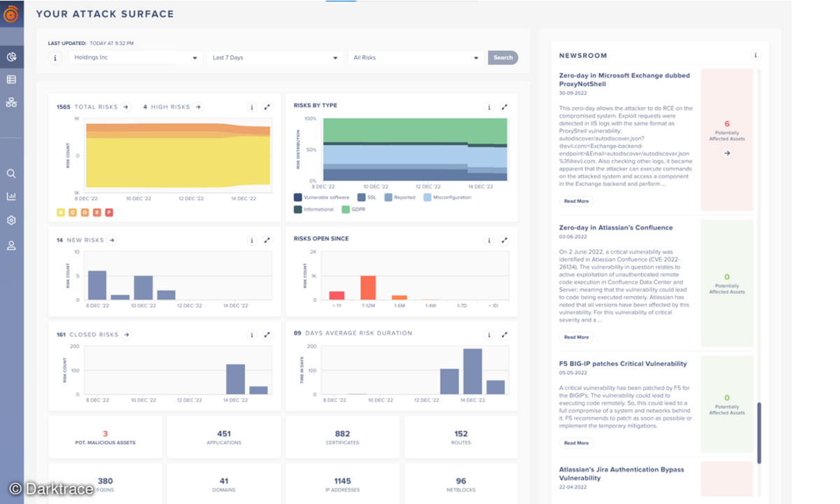
Task: Open search from the sidebar magnifier
Action: pyautogui.click(x=11, y=174)
